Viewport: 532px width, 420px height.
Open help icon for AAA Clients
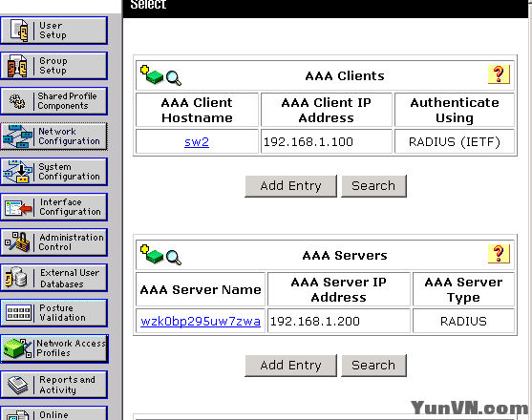pos(499,74)
